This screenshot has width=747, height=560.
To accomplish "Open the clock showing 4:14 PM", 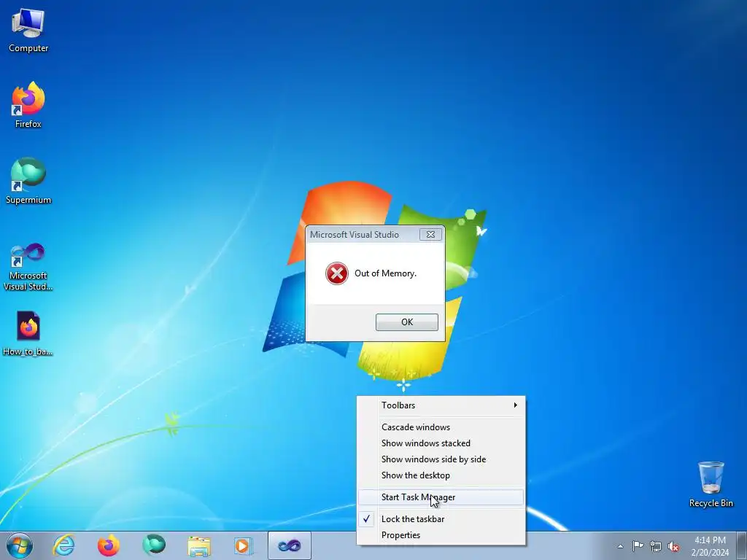I will pyautogui.click(x=710, y=546).
